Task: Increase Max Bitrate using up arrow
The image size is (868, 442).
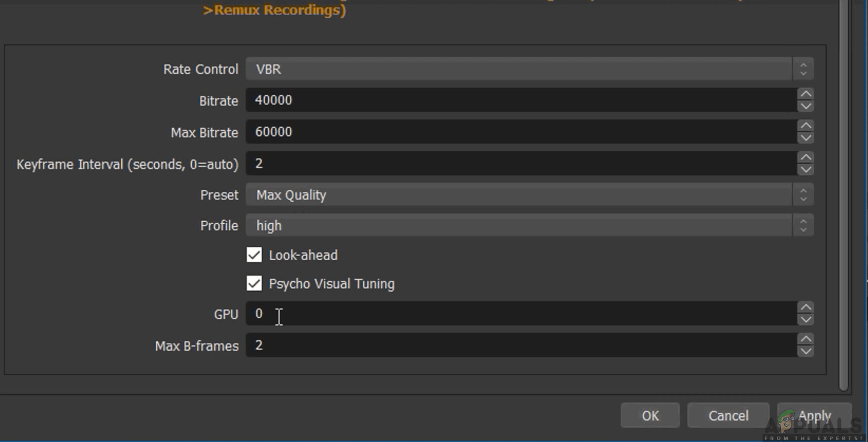Action: coord(805,125)
